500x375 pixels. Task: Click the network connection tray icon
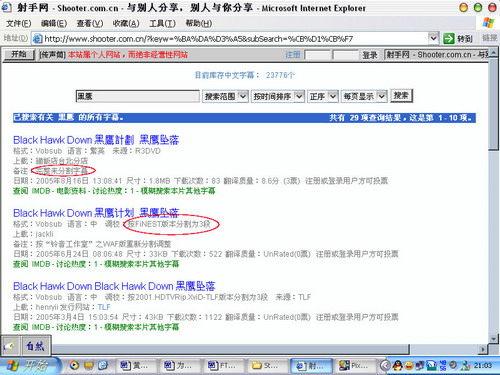431,366
